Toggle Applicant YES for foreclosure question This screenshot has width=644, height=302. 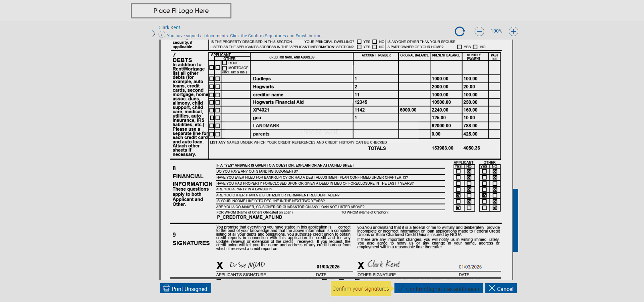(x=458, y=184)
